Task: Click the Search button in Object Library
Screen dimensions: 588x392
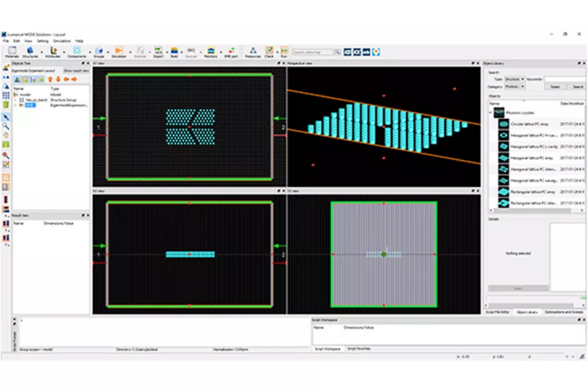Action: (x=577, y=87)
